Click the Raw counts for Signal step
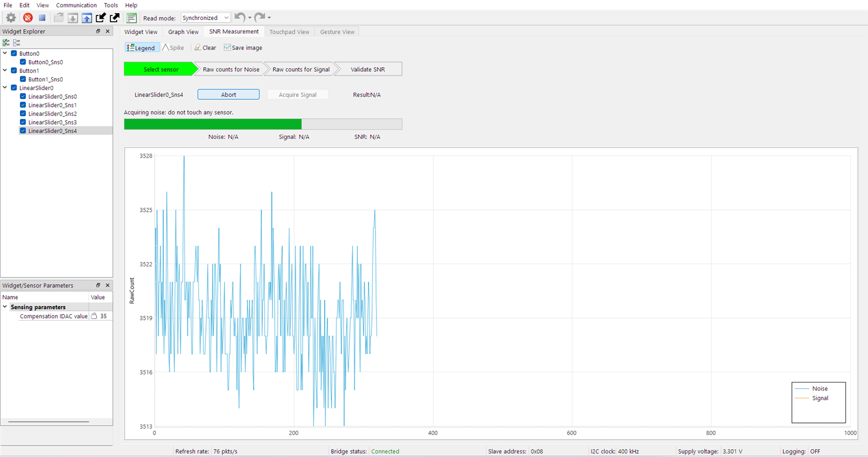 [x=301, y=69]
